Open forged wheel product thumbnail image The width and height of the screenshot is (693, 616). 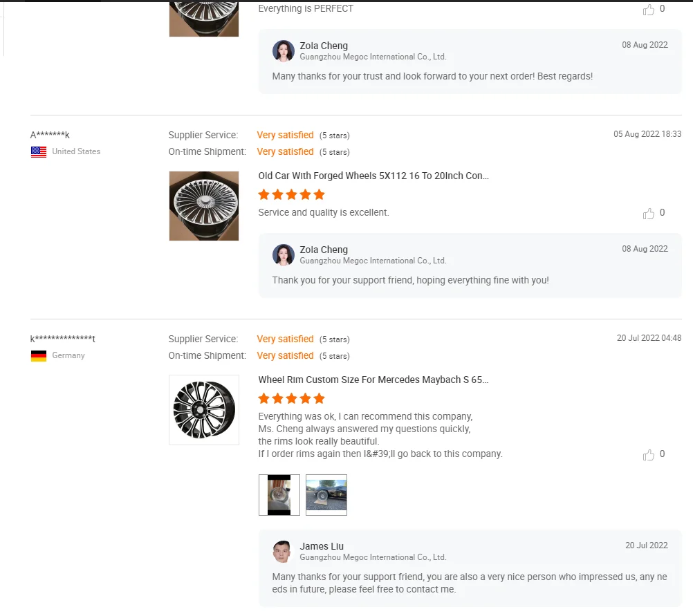[204, 206]
